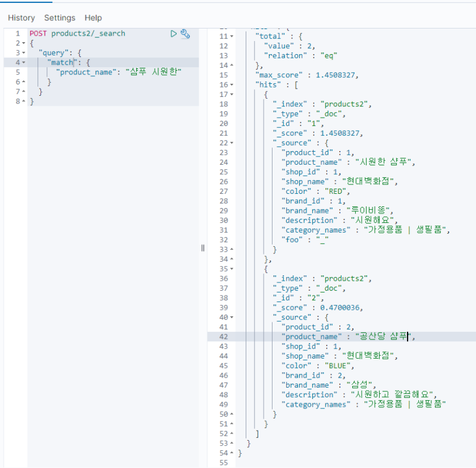Collapse the "query" block fold arrow
Image resolution: width=476 pixels, height=468 pixels.
(x=23, y=53)
